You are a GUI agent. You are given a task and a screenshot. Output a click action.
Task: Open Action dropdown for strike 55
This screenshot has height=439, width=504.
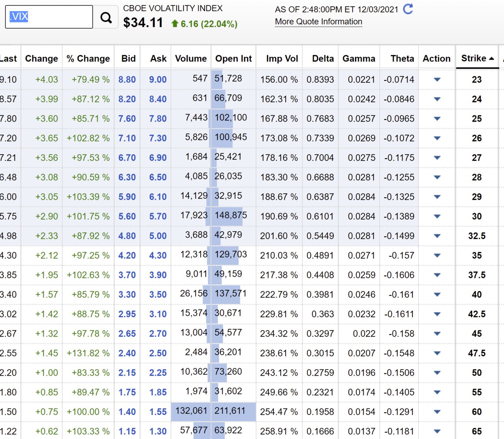(437, 392)
